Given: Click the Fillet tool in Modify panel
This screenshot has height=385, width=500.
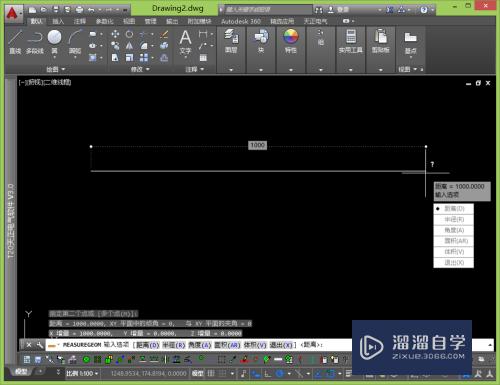Looking at the screenshot, I should coord(144,46).
